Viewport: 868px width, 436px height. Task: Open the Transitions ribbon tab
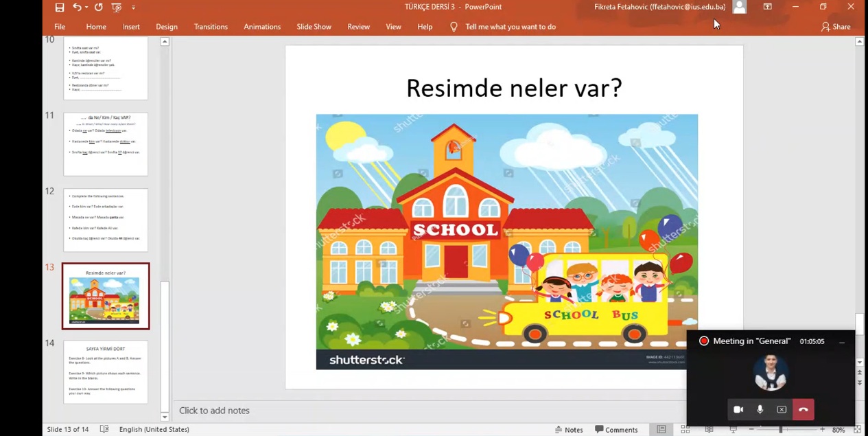[x=211, y=27]
